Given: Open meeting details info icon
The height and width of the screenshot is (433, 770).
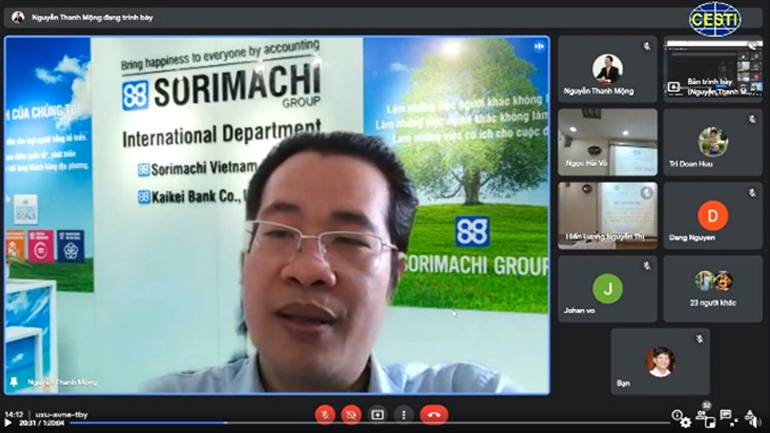Looking at the screenshot, I should coord(677,415).
